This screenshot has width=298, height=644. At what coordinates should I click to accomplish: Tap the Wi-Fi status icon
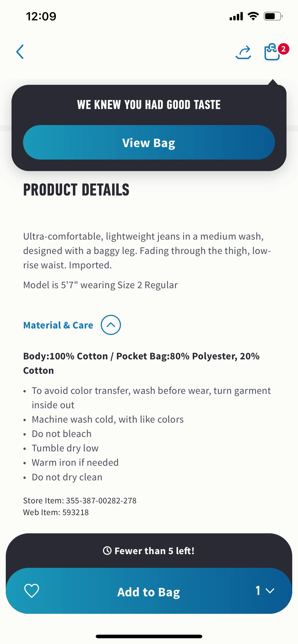pyautogui.click(x=253, y=16)
